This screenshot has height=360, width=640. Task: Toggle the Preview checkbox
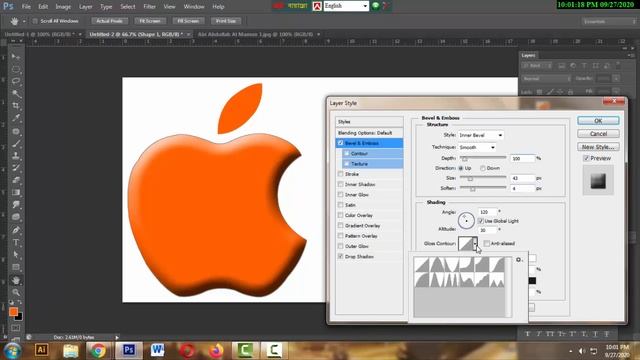586,158
